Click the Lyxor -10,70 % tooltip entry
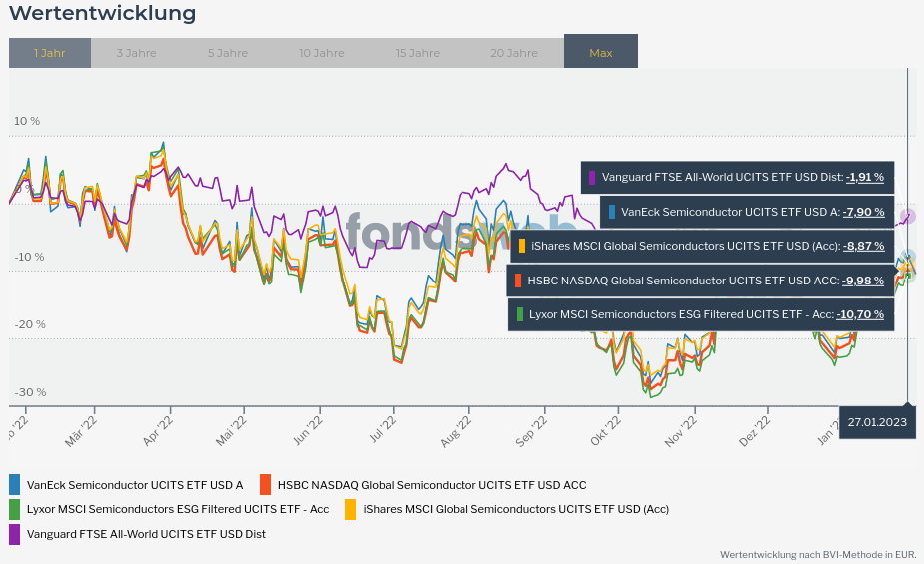 click(x=701, y=314)
